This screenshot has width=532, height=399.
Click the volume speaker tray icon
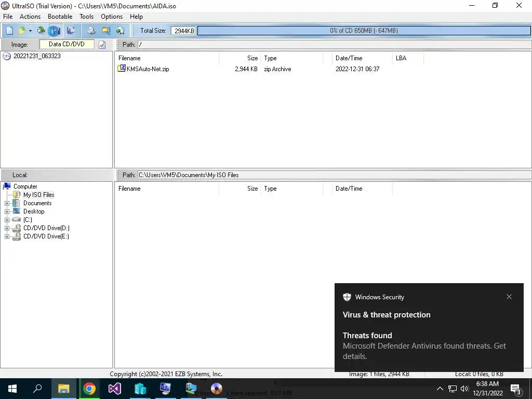click(x=464, y=389)
